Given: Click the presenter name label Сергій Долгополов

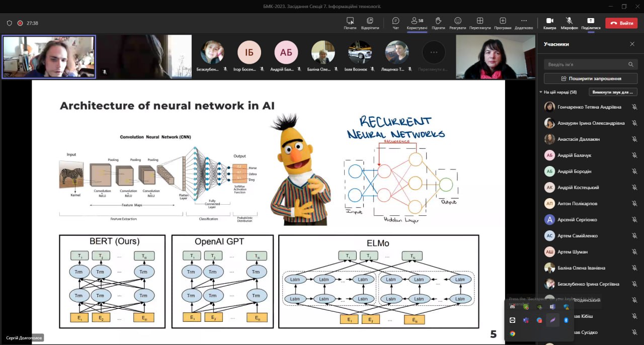Looking at the screenshot, I should tap(25, 338).
